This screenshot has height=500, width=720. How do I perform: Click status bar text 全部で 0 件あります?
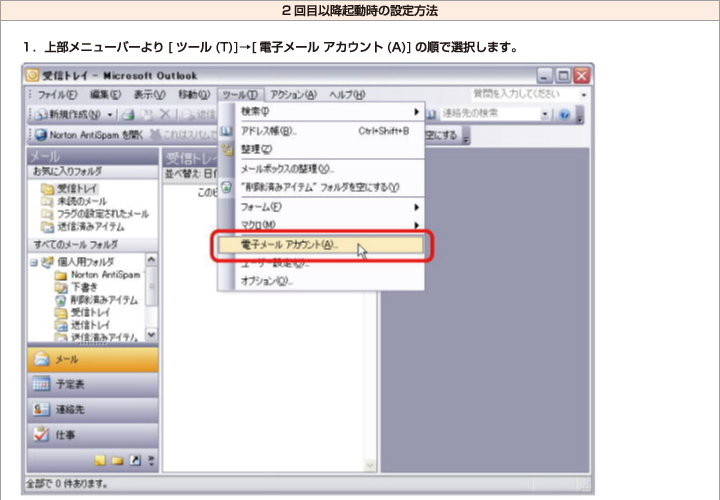pos(67,483)
